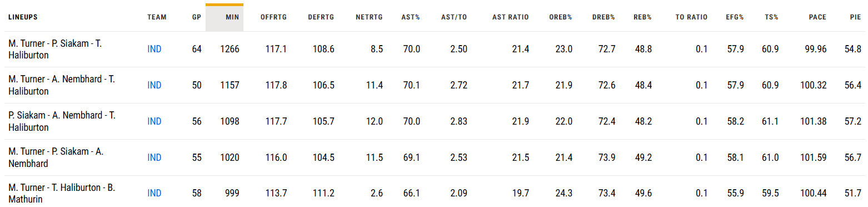Sort by TO RATIO header
The height and width of the screenshot is (207, 868).
click(691, 17)
